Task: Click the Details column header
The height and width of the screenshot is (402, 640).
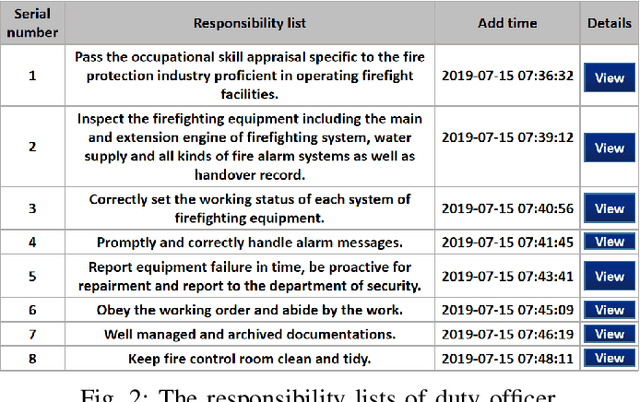Action: click(609, 22)
